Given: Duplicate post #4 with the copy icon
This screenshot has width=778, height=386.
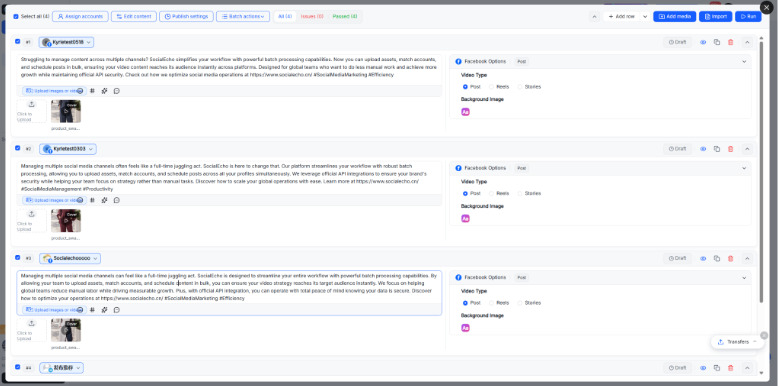Looking at the screenshot, I should [x=716, y=368].
